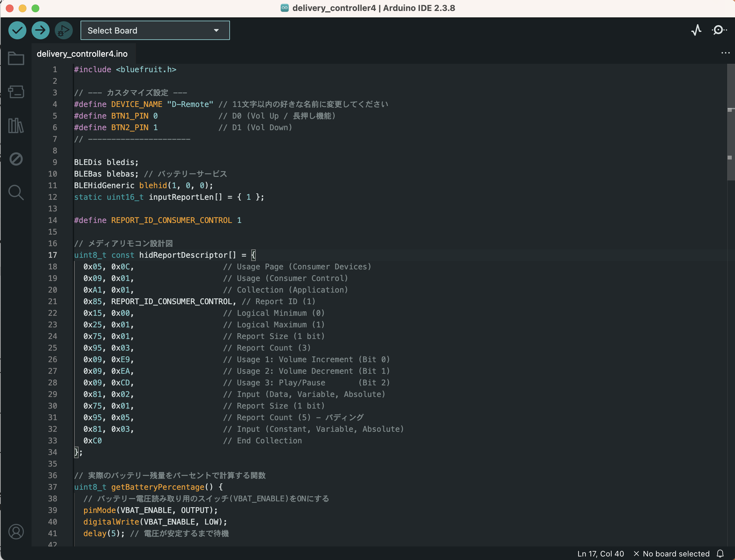The height and width of the screenshot is (560, 735).
Task: Open the Search magnifier in sidebar
Action: [x=16, y=192]
